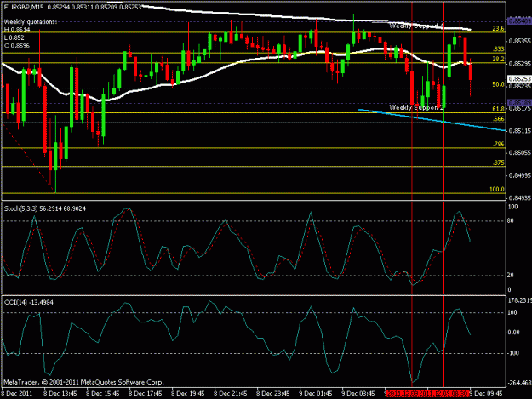Image resolution: width=532 pixels, height=399 pixels.
Task: Click the '8 Dec 21:45' time axis label
Action: pyautogui.click(x=231, y=394)
